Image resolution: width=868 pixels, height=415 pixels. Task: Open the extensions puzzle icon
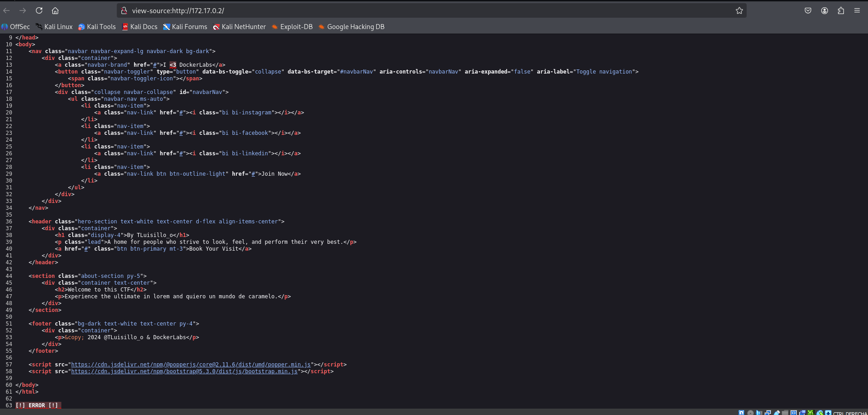coord(841,10)
